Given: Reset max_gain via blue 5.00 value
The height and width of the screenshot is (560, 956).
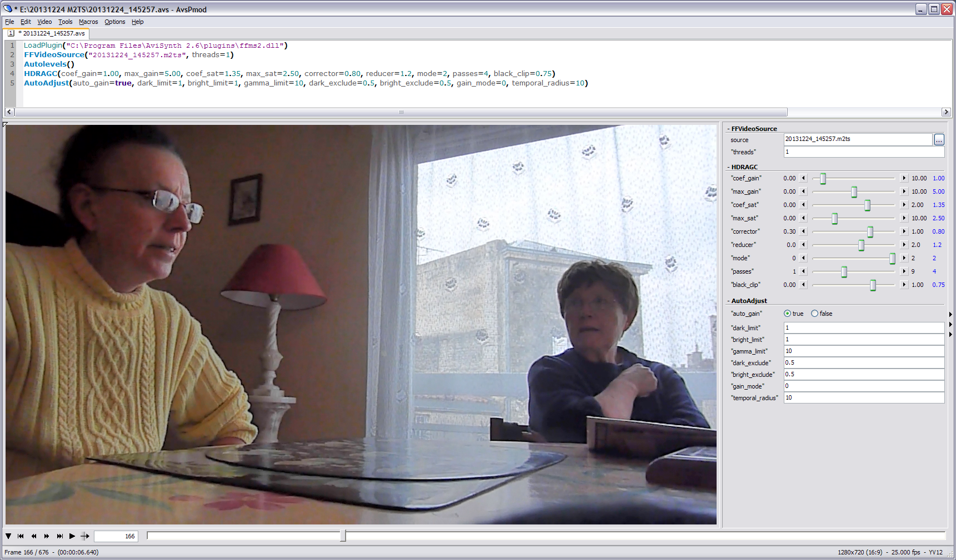Looking at the screenshot, I should pos(939,191).
